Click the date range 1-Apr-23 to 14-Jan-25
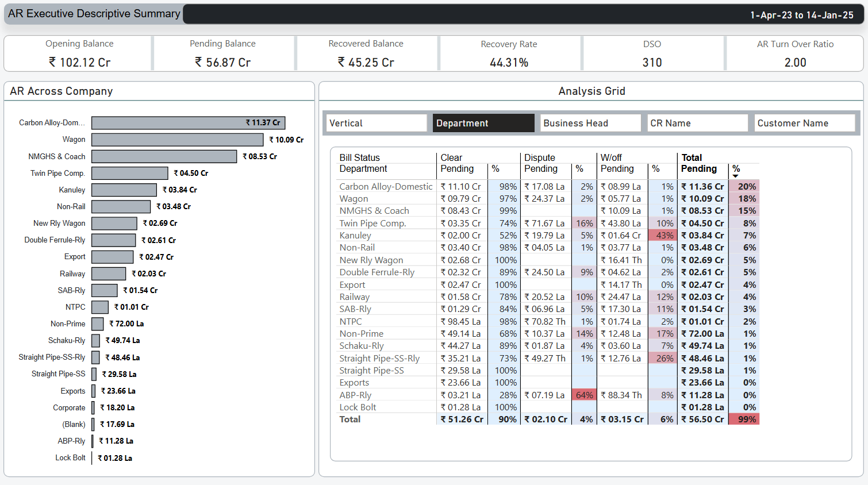The height and width of the screenshot is (485, 868). [x=802, y=15]
